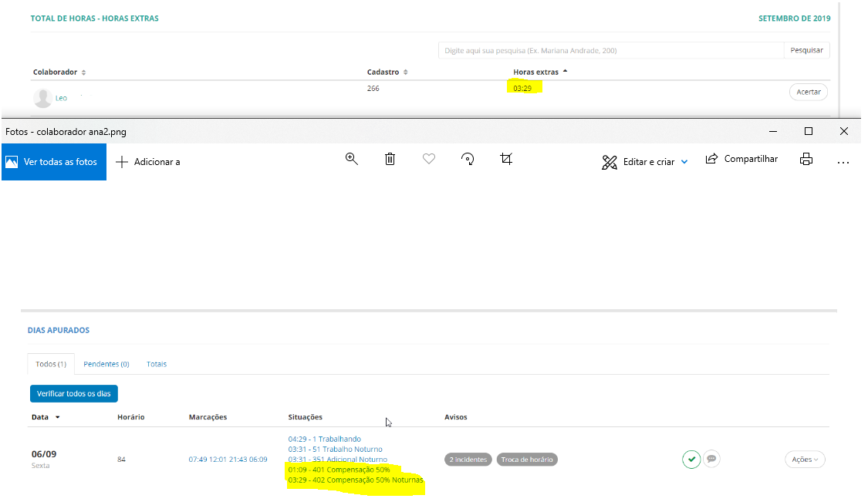868x502 pixels.
Task: Sort the Colaborador column
Action: click(59, 72)
